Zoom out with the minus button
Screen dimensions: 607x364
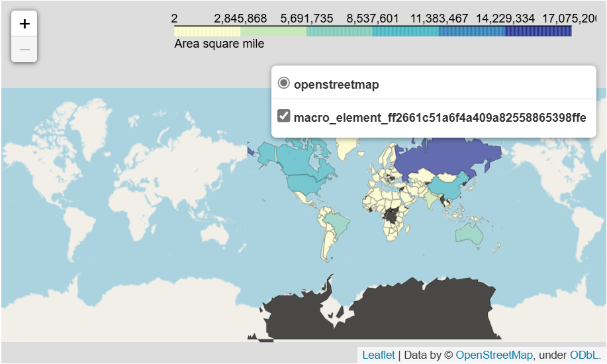(24, 49)
